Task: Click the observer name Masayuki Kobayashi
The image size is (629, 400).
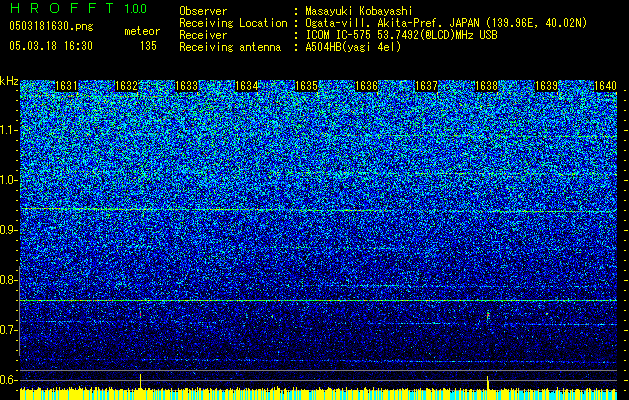Action: [359, 11]
